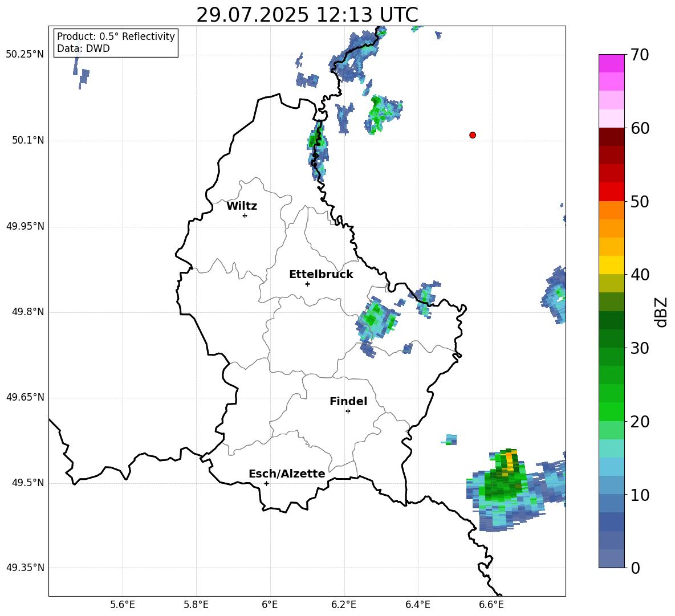Click the yellow colorbar band at 40 dBZ

tap(611, 266)
